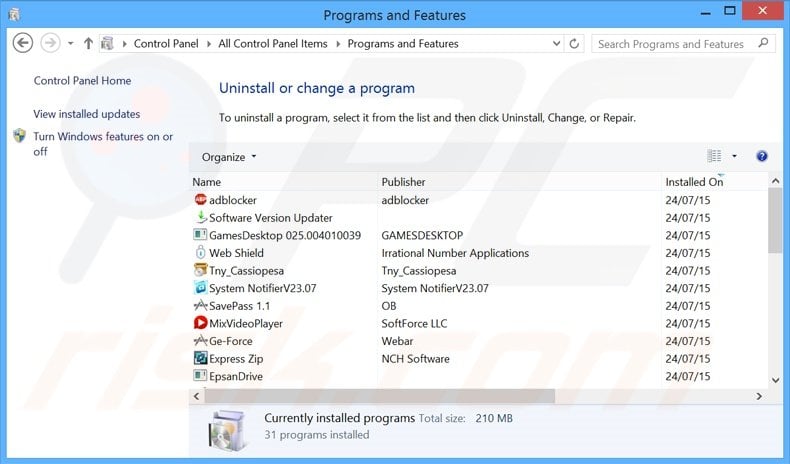Select the adblocker program name
Screen dimensions: 790x464
pos(233,200)
